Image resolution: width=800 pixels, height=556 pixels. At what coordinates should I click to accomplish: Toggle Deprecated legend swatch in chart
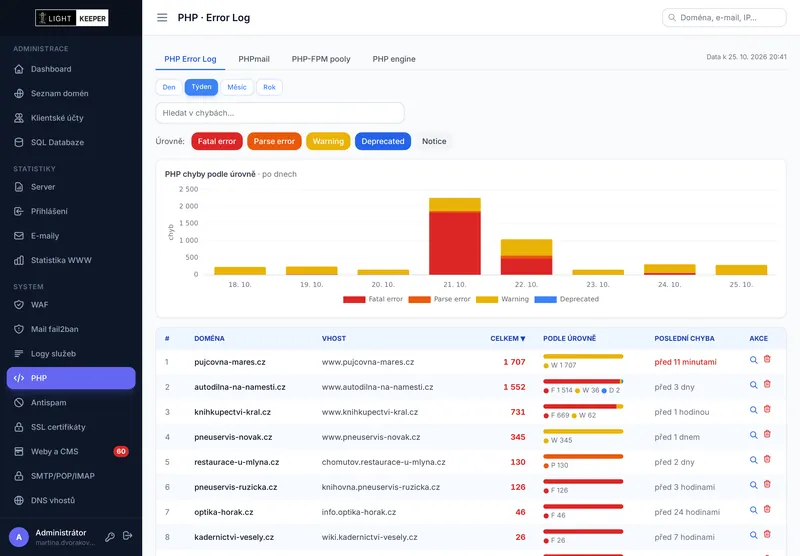coord(545,299)
